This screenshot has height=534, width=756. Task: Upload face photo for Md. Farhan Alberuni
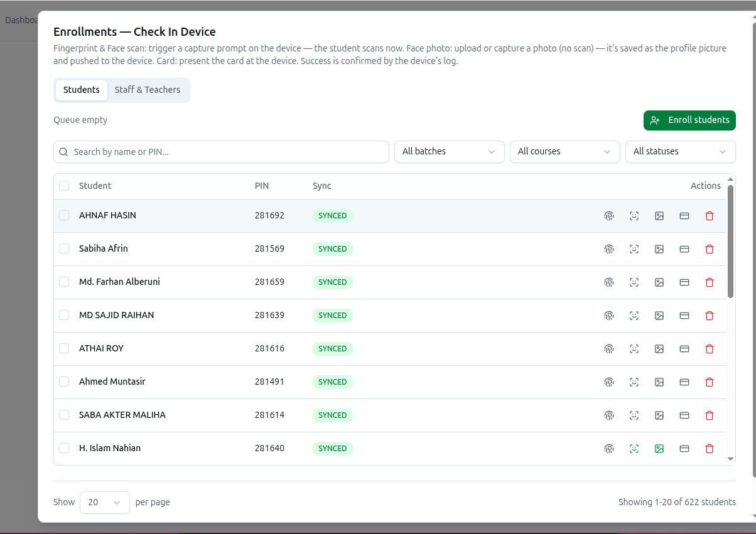click(x=659, y=282)
